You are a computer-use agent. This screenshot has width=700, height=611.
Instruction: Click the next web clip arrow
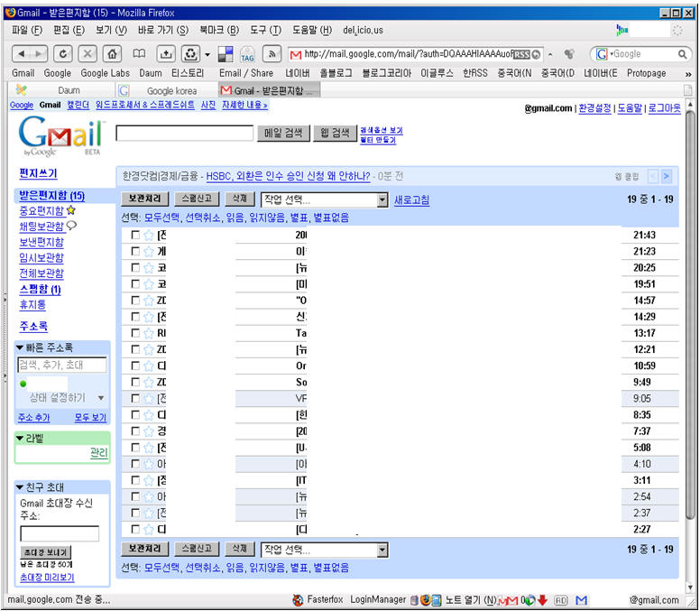pos(666,176)
